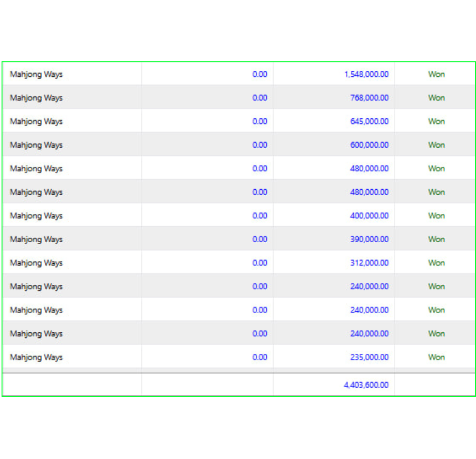Click the total 4,403,600.00 value

coord(366,385)
